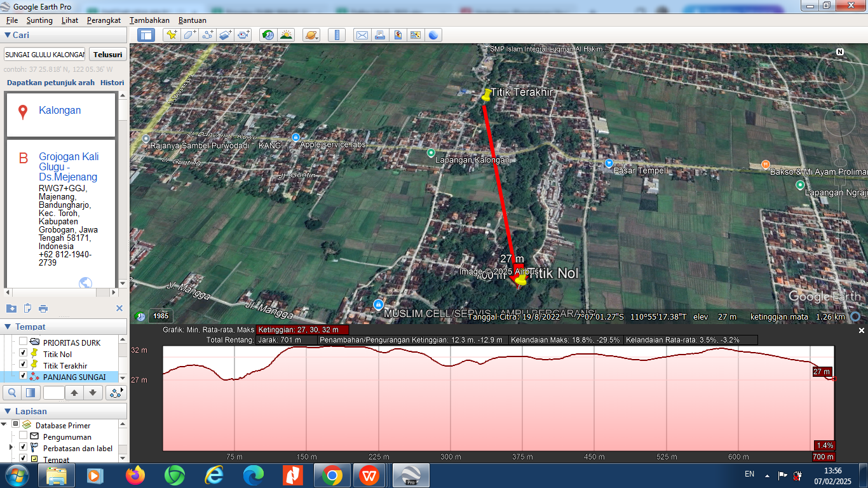Copy search results to clipboard icon
Image resolution: width=868 pixels, height=488 pixels.
(x=27, y=308)
